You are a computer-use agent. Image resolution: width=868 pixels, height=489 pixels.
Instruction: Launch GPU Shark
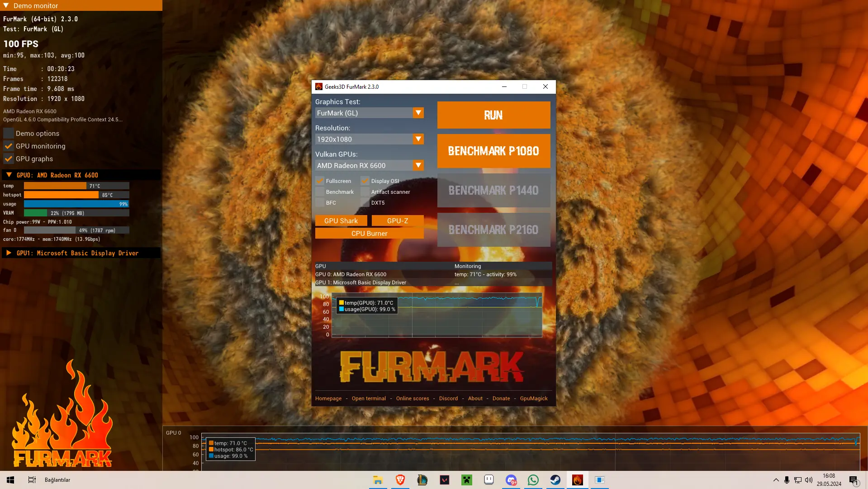pos(341,221)
